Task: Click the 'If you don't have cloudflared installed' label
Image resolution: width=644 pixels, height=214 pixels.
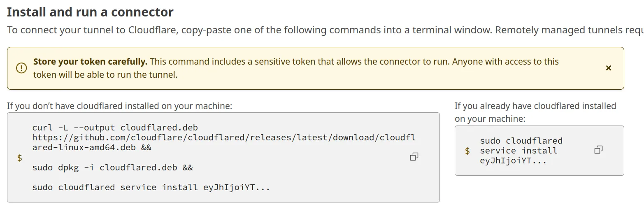Action: 119,106
